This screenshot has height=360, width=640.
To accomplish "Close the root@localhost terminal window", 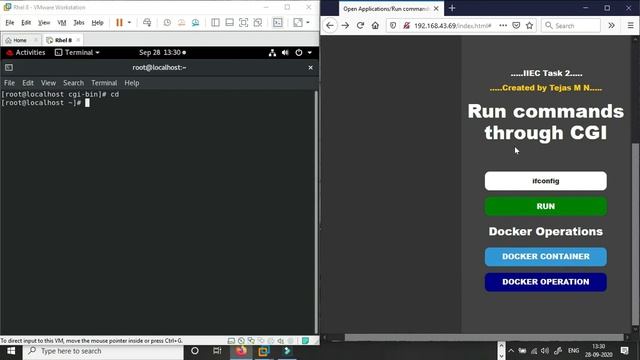I will [x=311, y=67].
